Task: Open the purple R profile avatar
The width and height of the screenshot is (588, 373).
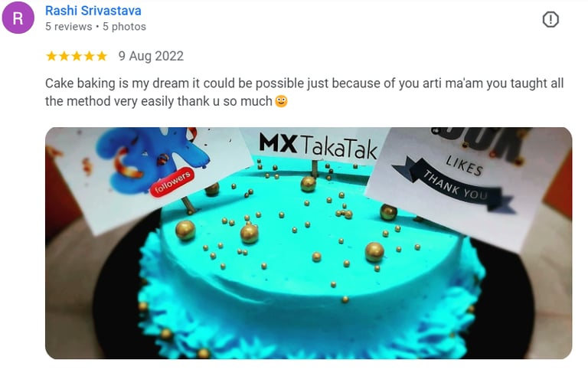Action: tap(18, 18)
